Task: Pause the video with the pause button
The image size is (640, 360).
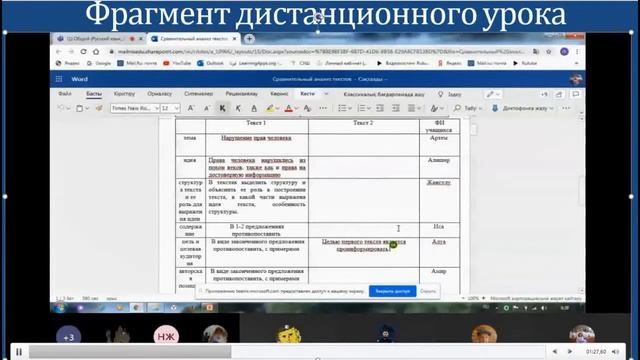Action: [x=19, y=351]
